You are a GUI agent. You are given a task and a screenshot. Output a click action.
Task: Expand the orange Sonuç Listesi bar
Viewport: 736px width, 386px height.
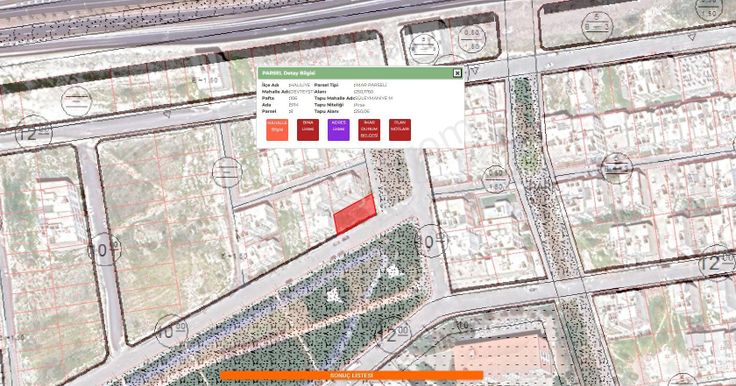352,375
